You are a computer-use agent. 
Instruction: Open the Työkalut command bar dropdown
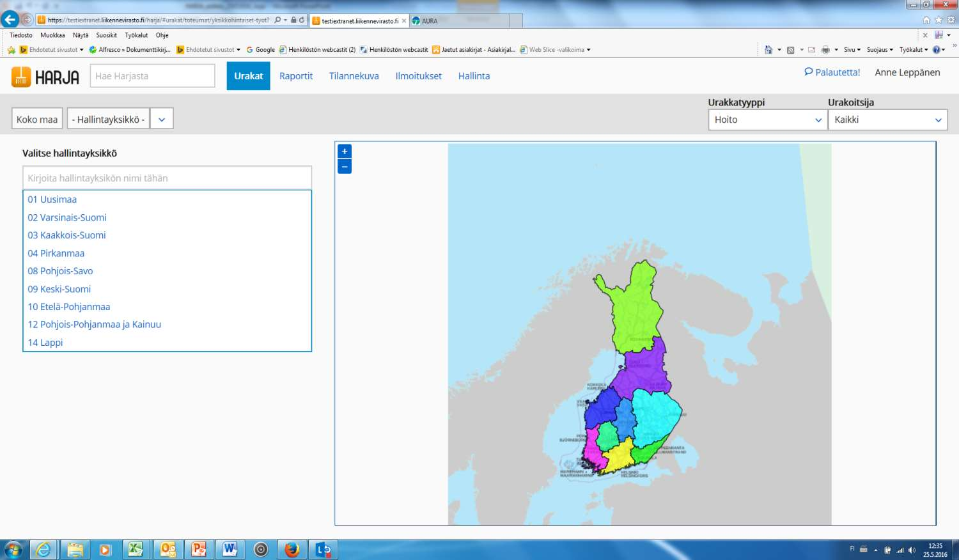click(914, 50)
